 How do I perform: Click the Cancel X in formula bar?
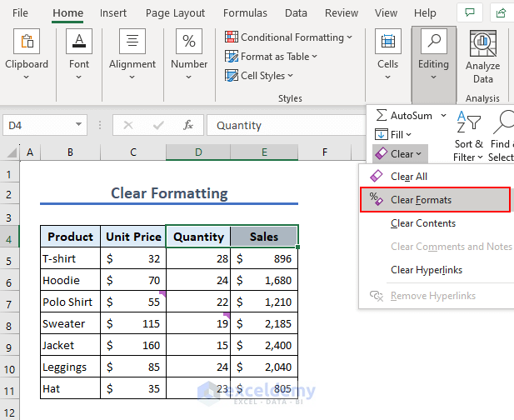coord(128,125)
